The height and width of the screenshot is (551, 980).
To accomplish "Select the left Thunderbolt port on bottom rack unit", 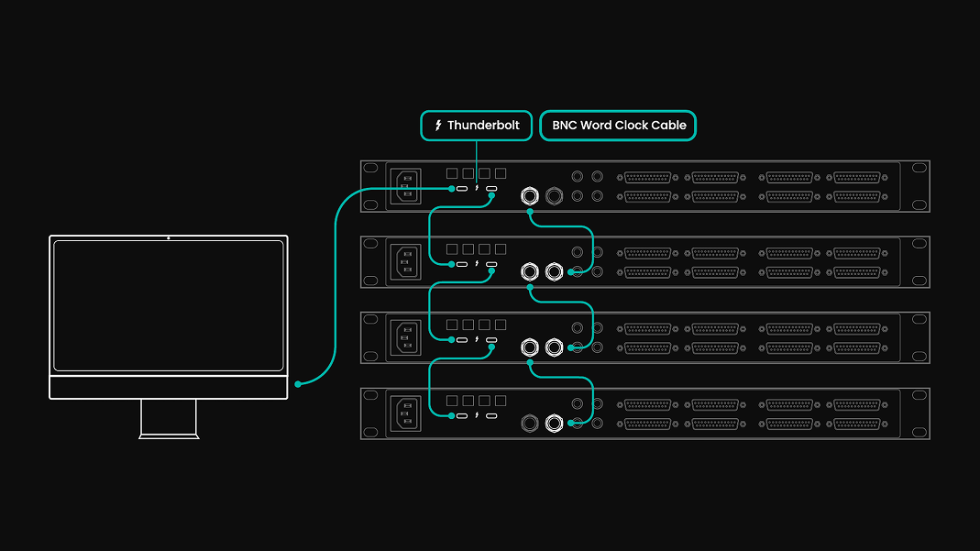I will tap(462, 415).
